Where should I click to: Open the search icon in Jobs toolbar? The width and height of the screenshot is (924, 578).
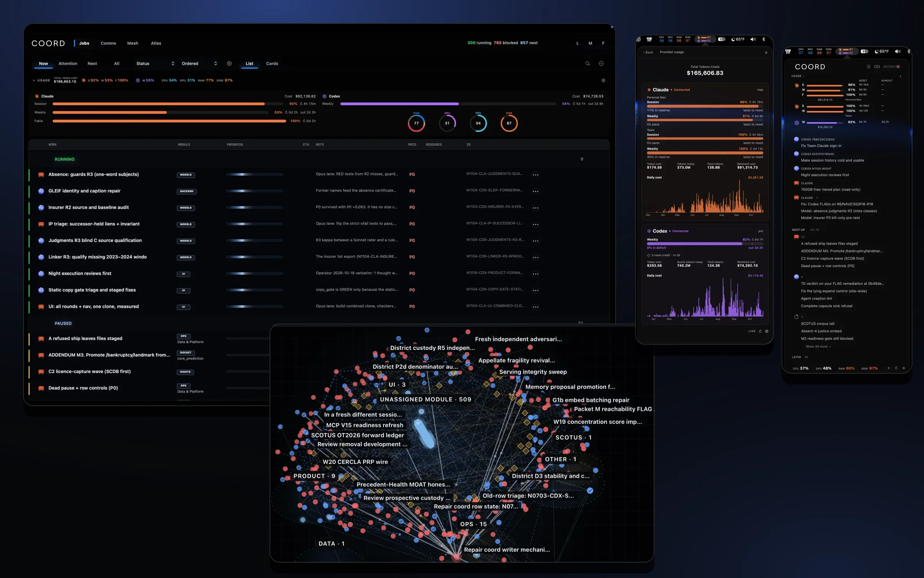pyautogui.click(x=588, y=64)
